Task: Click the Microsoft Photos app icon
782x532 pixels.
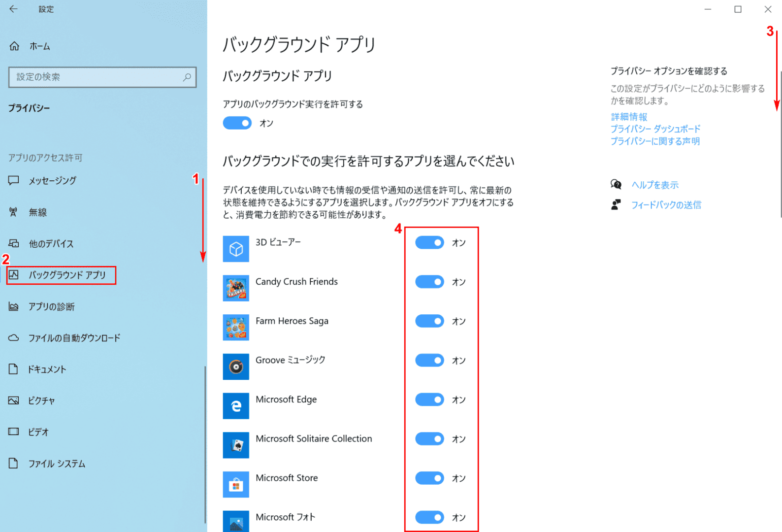Action: 236,521
